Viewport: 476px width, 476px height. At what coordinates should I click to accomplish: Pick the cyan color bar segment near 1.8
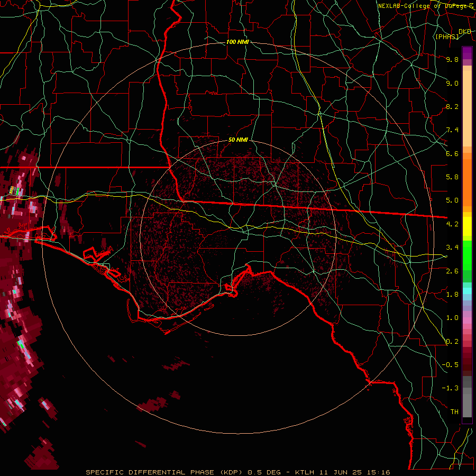click(x=467, y=291)
